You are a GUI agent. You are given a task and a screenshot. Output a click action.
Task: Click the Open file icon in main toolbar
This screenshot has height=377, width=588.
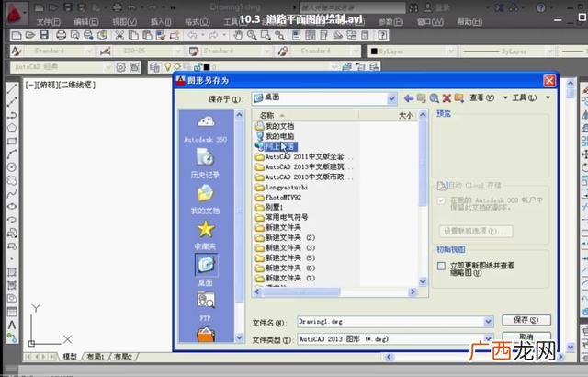point(30,35)
